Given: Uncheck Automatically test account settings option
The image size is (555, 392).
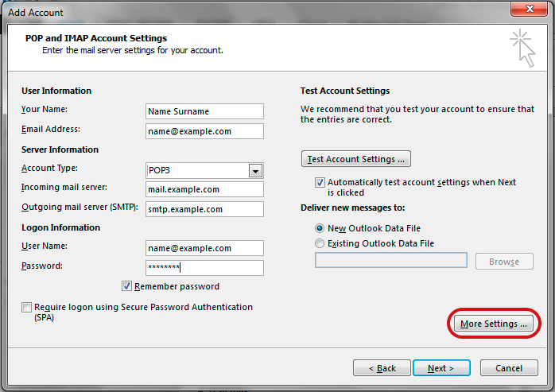Looking at the screenshot, I should 320,183.
